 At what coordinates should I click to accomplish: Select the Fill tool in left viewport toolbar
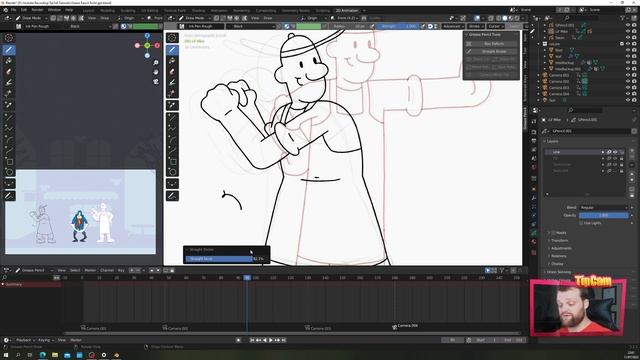coord(9,61)
